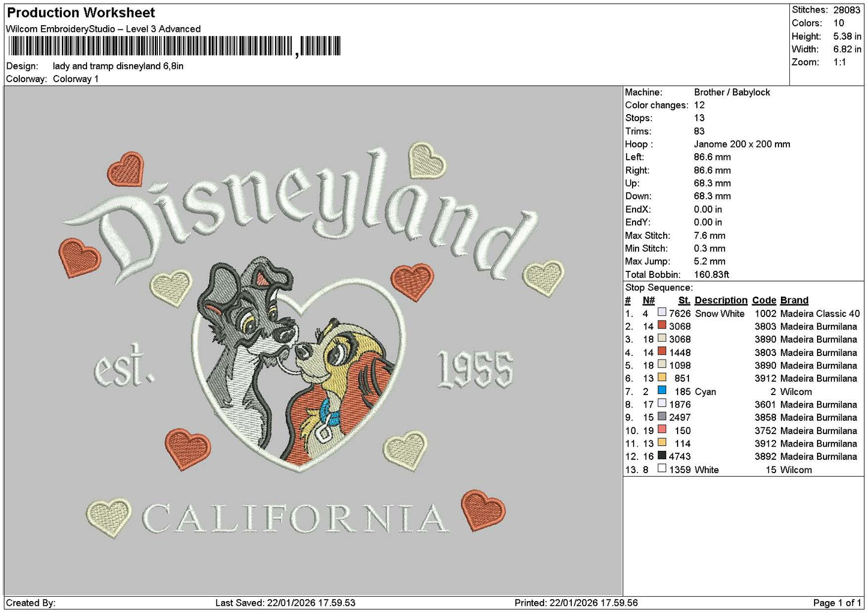Click the barcode below the software name
The width and height of the screenshot is (868, 613).
click(x=175, y=46)
